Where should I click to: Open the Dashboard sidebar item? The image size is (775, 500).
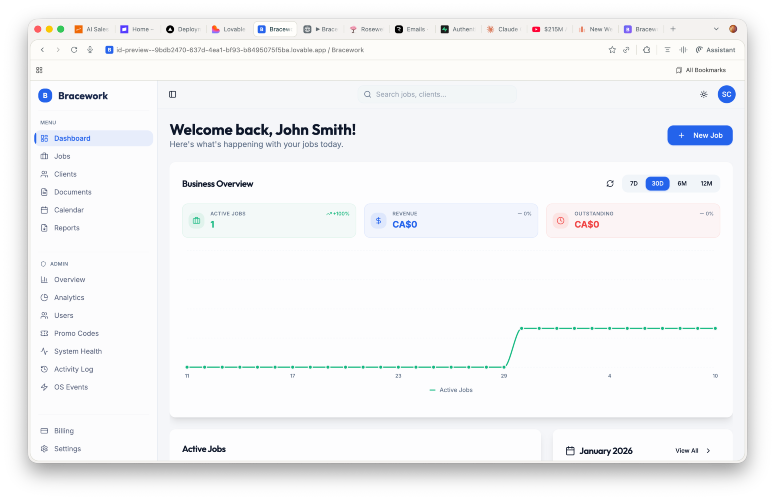pos(93,138)
